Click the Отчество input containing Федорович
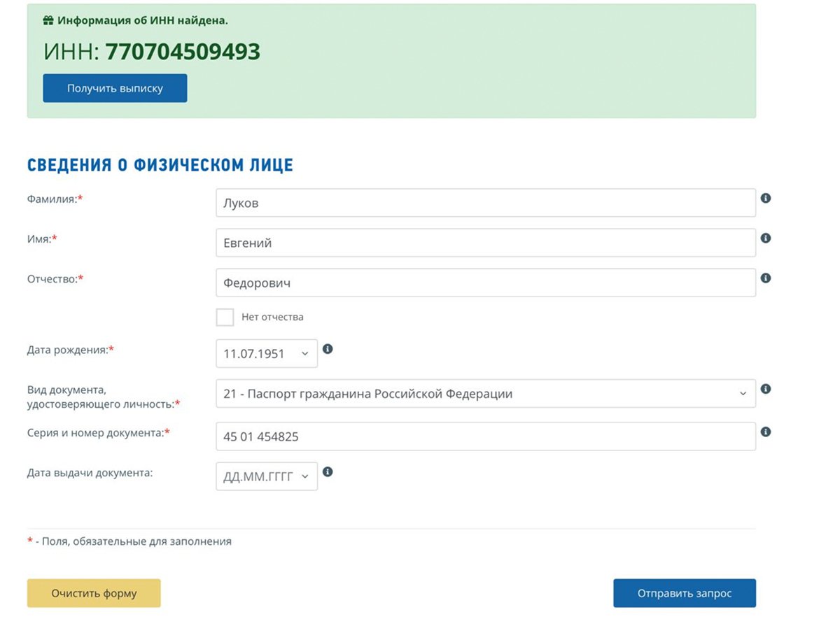The width and height of the screenshot is (840, 626). pos(485,283)
